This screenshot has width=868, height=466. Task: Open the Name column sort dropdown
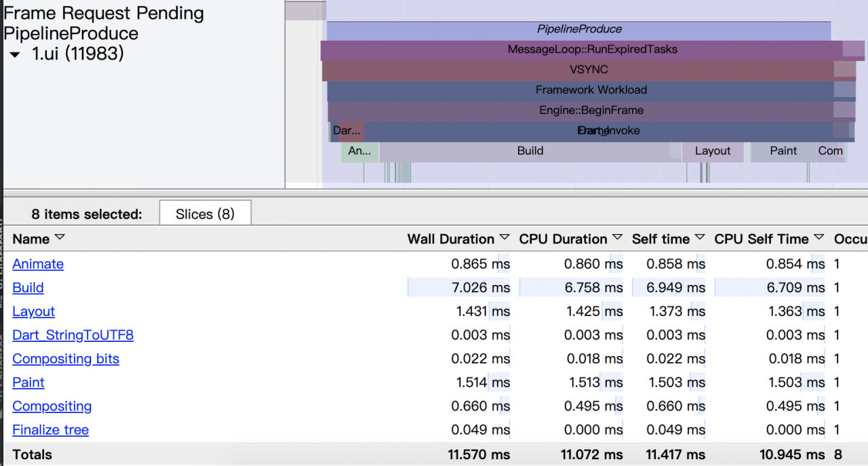(60, 238)
